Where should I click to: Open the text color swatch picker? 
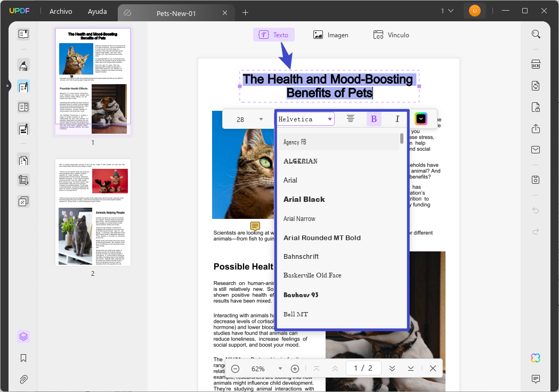tap(420, 119)
